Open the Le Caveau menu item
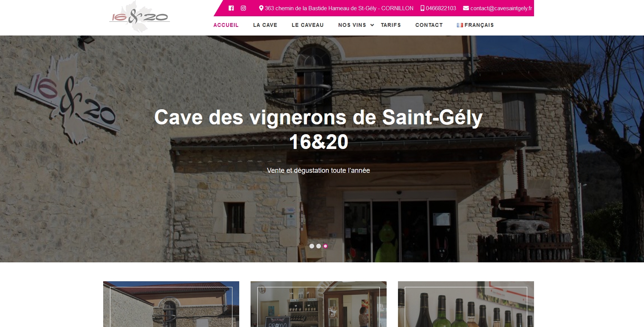Image resolution: width=644 pixels, height=327 pixels. 308,25
